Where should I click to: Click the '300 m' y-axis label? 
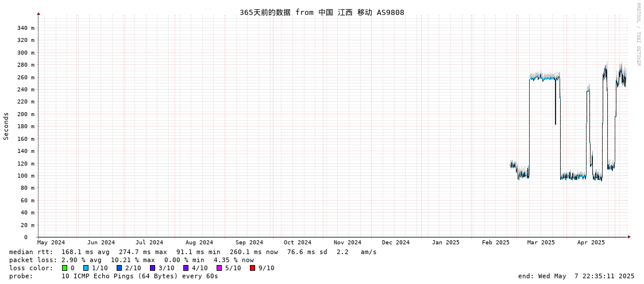click(25, 53)
